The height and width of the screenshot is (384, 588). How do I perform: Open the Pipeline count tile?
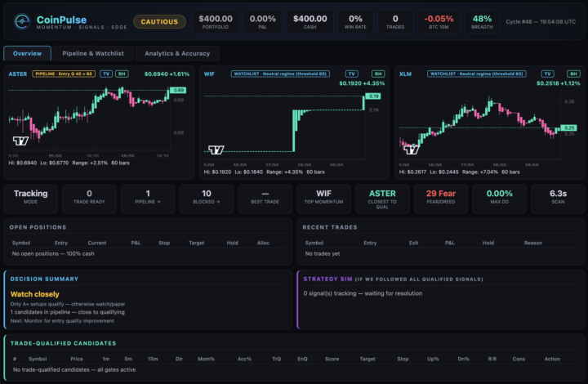148,199
